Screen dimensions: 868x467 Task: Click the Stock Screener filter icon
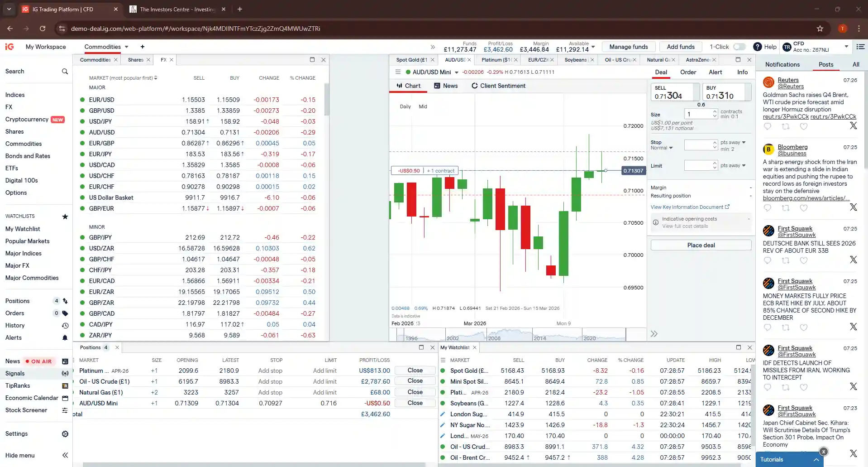(x=65, y=410)
